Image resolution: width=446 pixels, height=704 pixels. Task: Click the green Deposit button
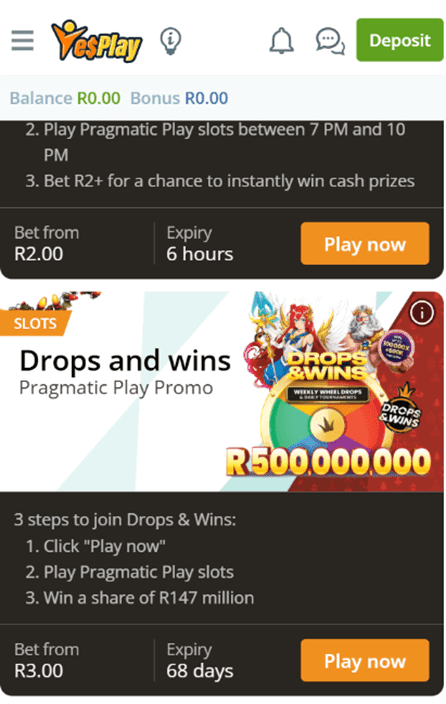coord(400,40)
